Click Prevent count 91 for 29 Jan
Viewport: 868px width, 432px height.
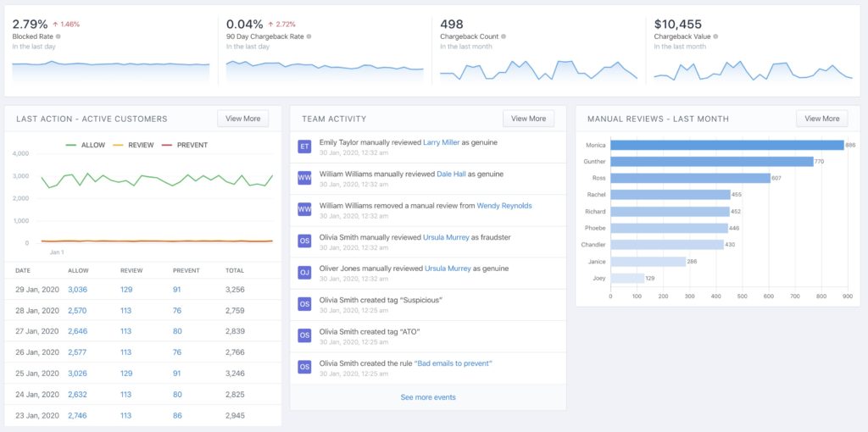pos(176,290)
